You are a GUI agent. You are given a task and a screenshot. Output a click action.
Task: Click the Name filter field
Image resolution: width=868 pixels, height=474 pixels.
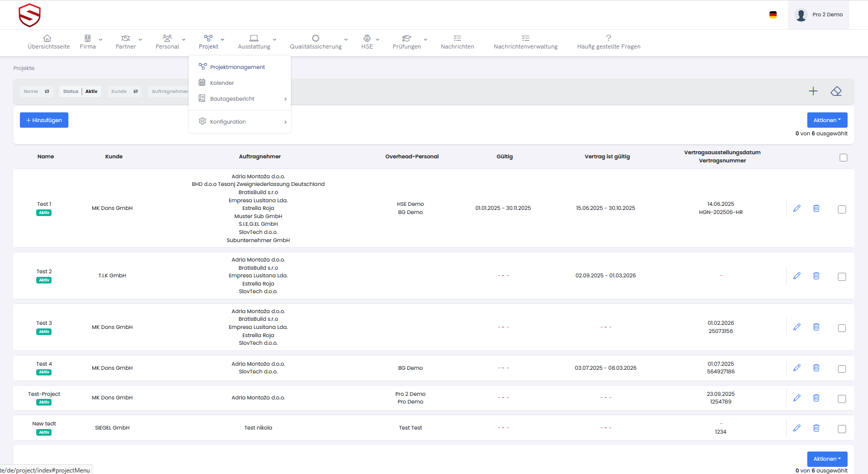36,91
